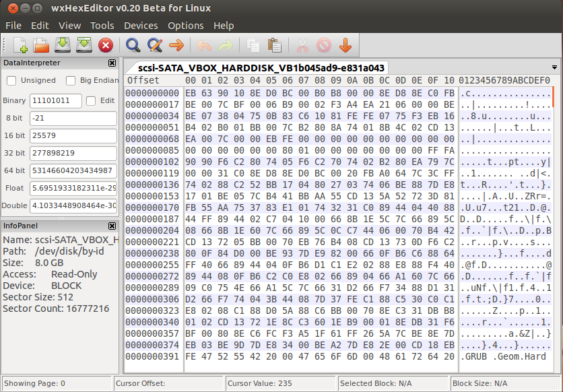Screen dimensions: 563x392
Task: Click the Paste clipboard icon
Action: pyautogui.click(x=275, y=46)
